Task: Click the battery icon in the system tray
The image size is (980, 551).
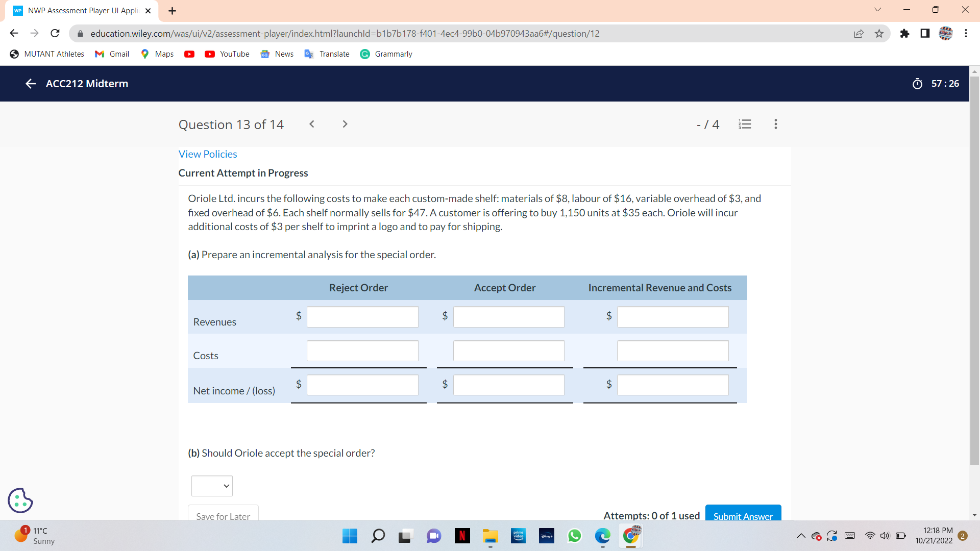Action: pos(900,536)
